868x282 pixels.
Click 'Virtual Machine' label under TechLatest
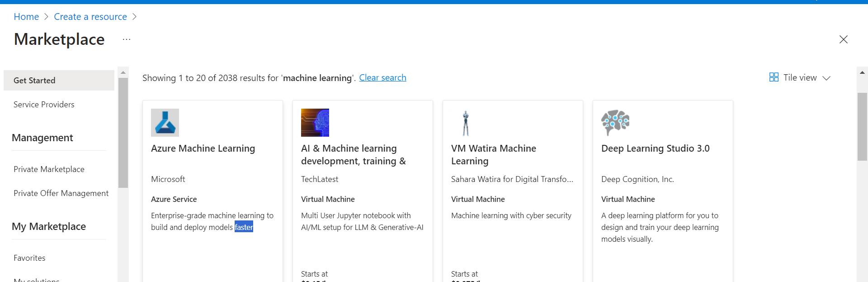pyautogui.click(x=328, y=199)
